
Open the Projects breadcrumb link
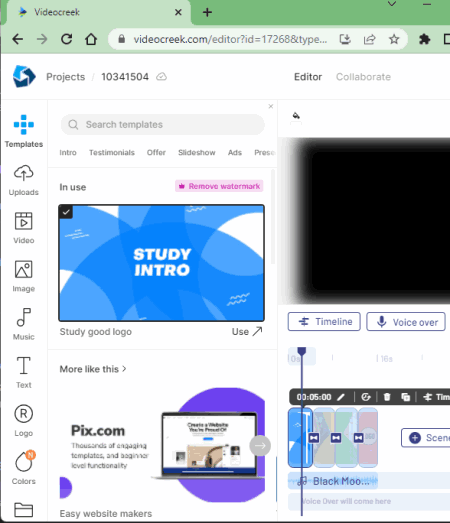pos(65,77)
